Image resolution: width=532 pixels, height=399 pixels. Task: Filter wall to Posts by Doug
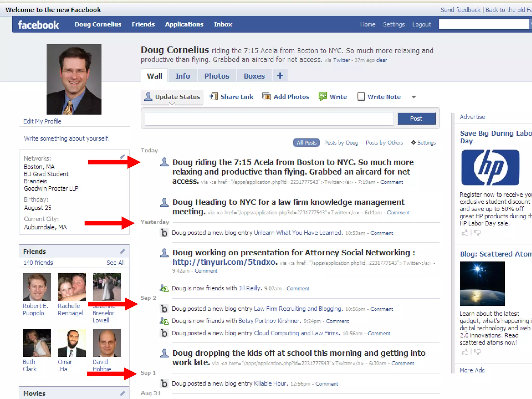tap(341, 143)
